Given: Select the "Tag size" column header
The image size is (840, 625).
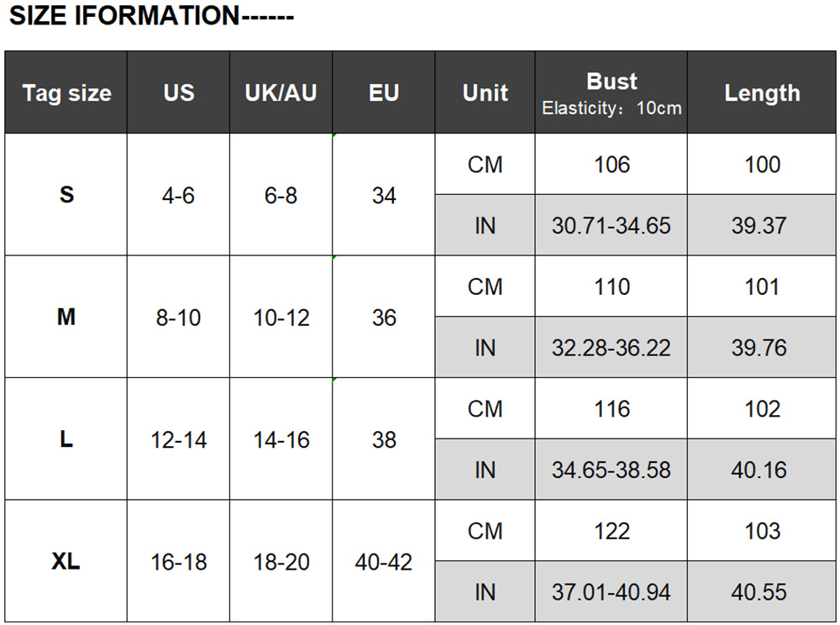Looking at the screenshot, I should coord(66,93).
